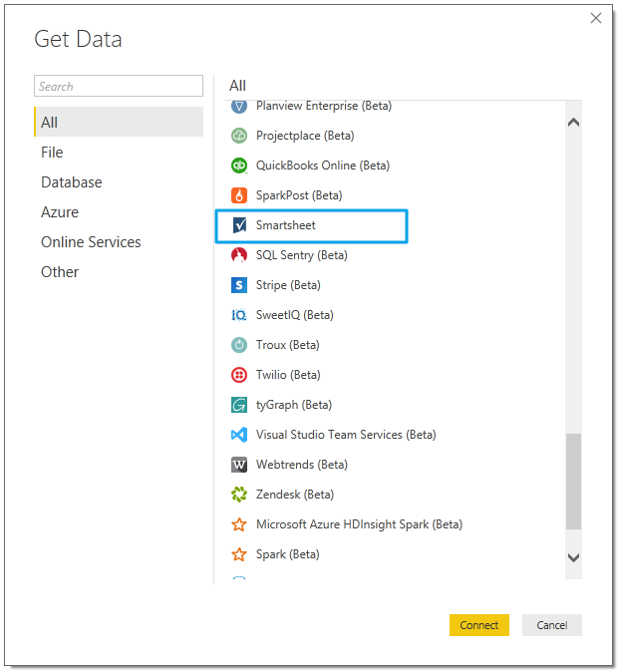The image size is (618, 672).
Task: Select the Zendesk green icon
Action: click(239, 495)
